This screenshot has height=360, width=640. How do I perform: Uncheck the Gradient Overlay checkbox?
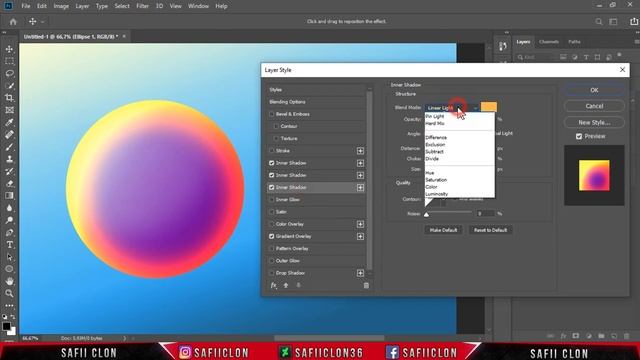271,236
